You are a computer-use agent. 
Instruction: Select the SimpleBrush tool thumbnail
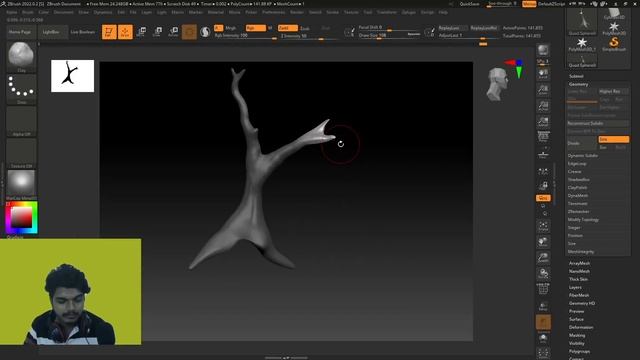pyautogui.click(x=614, y=44)
